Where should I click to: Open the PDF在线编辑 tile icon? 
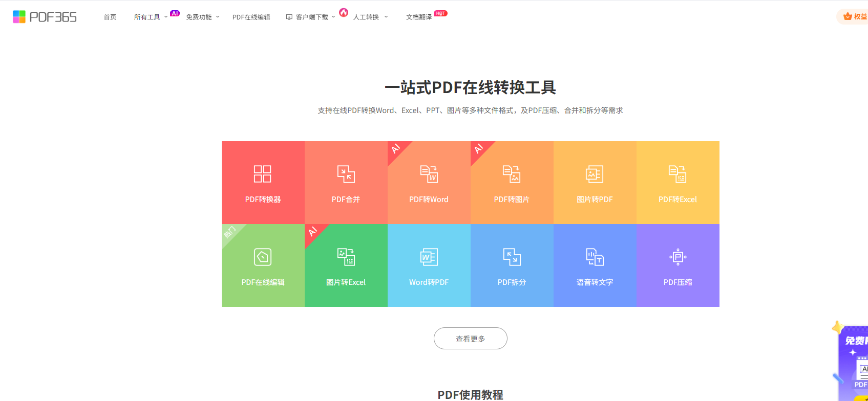pyautogui.click(x=263, y=257)
